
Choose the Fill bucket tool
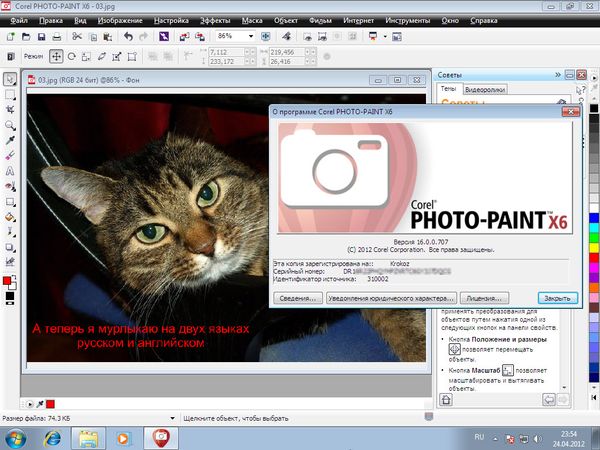9,215
